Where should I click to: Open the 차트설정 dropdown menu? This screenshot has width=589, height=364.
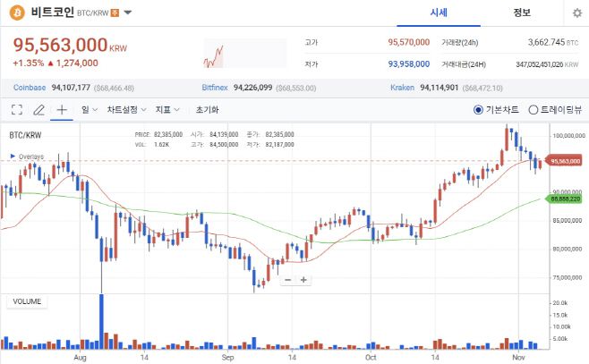126,110
